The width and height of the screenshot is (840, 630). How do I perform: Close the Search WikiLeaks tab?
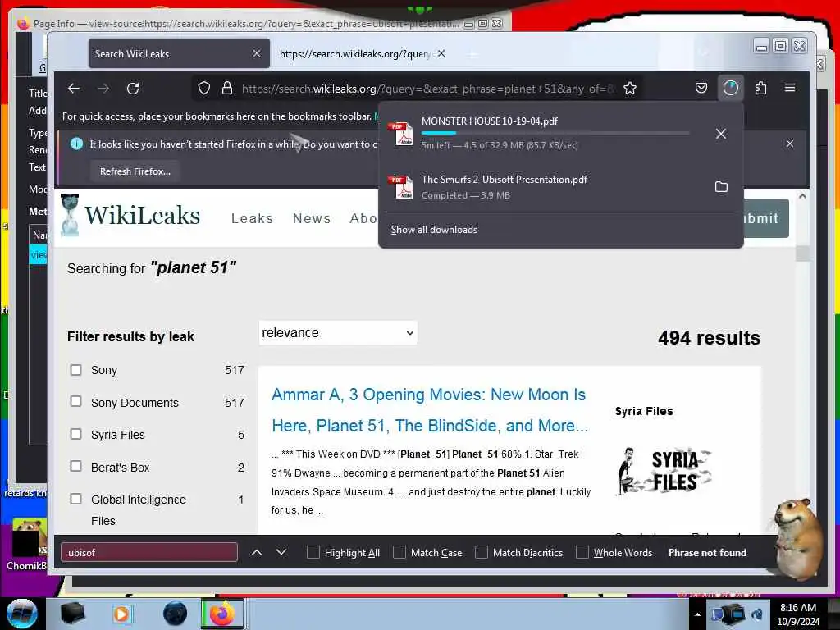[x=257, y=53]
